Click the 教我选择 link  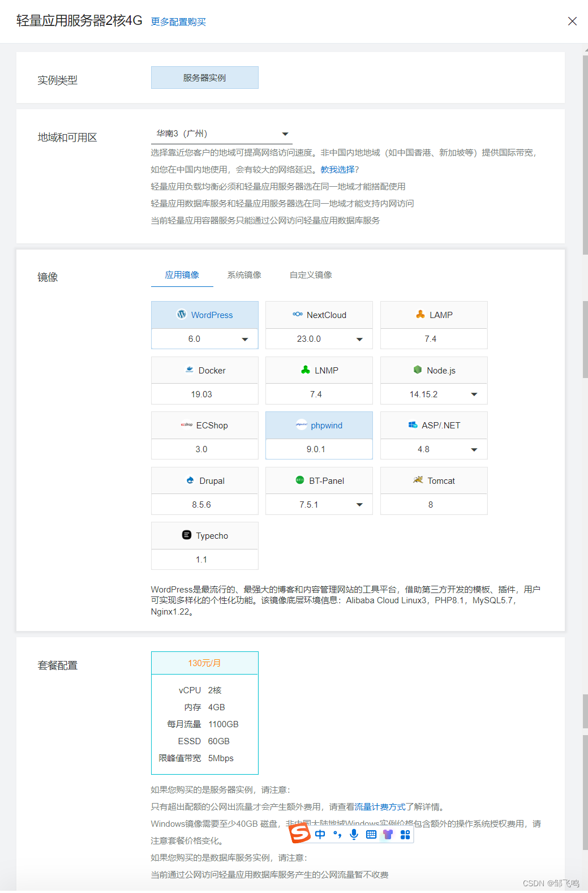[x=338, y=169]
